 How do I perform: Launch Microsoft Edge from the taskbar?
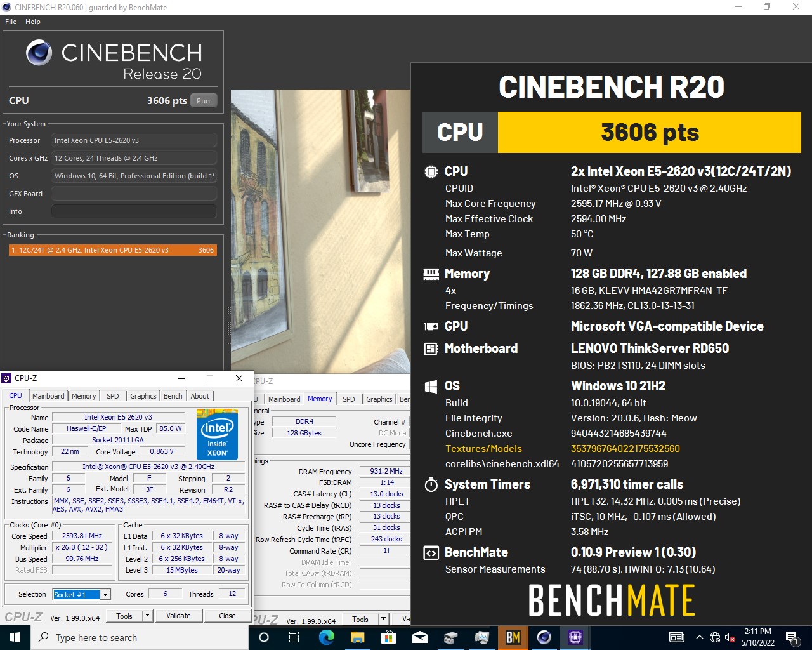pyautogui.click(x=326, y=637)
